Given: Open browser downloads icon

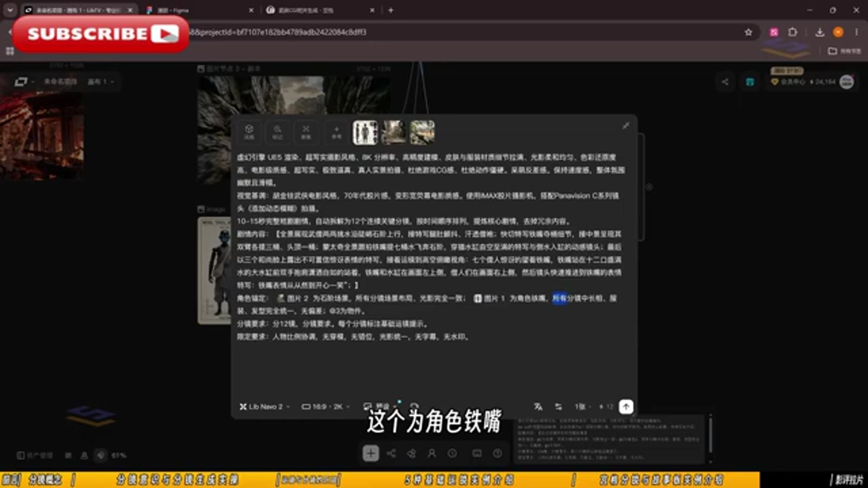Looking at the screenshot, I should (x=820, y=32).
